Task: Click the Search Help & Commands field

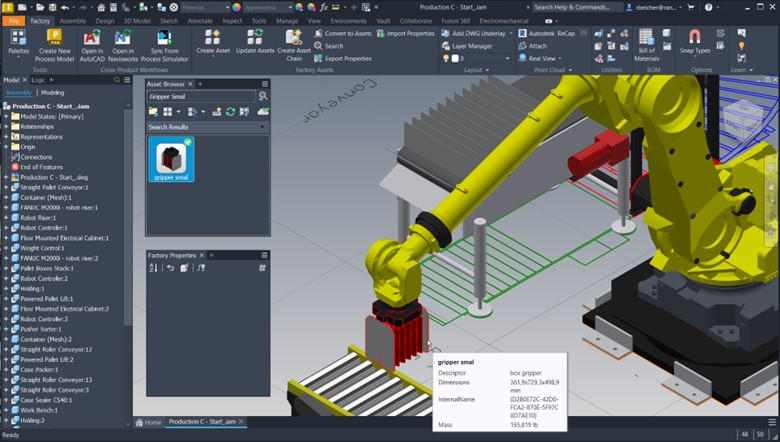Action: pos(577,7)
